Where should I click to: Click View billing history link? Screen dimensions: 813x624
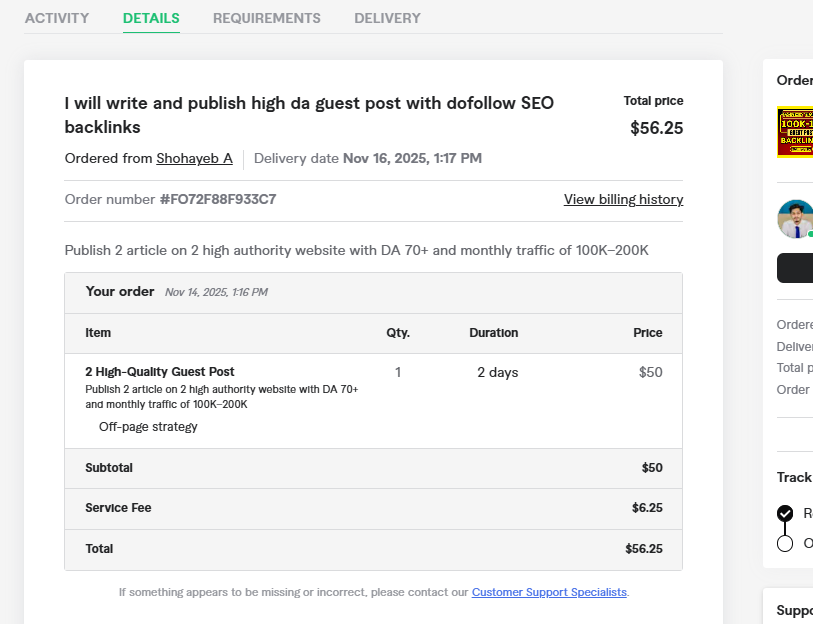click(623, 199)
